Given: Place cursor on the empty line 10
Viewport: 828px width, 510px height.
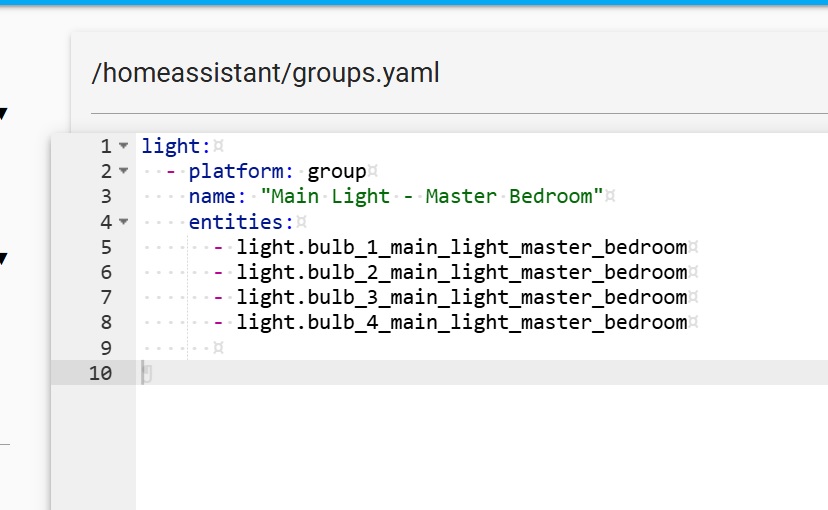Looking at the screenshot, I should click(x=400, y=373).
